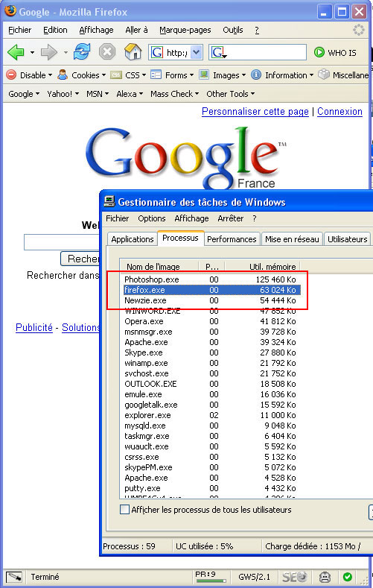Click the SEO status bar icon
Screen dimensions: 373x588
[x=295, y=577]
